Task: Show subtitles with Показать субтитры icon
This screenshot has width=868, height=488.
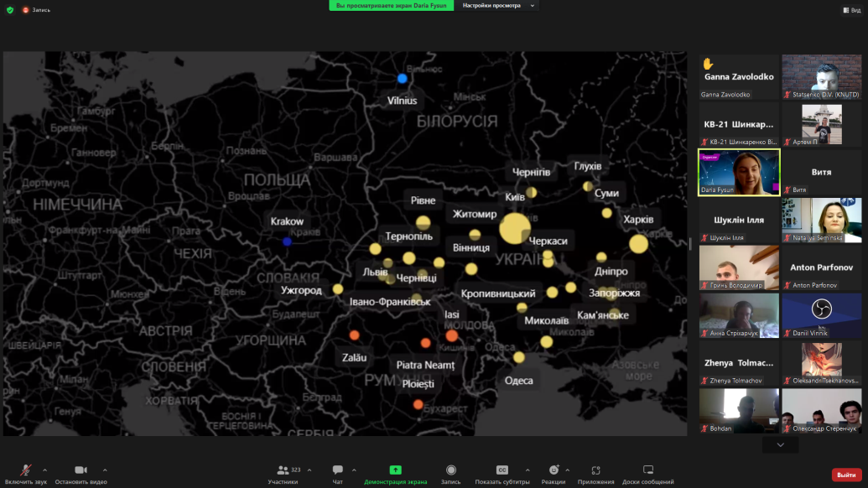Action: tap(502, 470)
